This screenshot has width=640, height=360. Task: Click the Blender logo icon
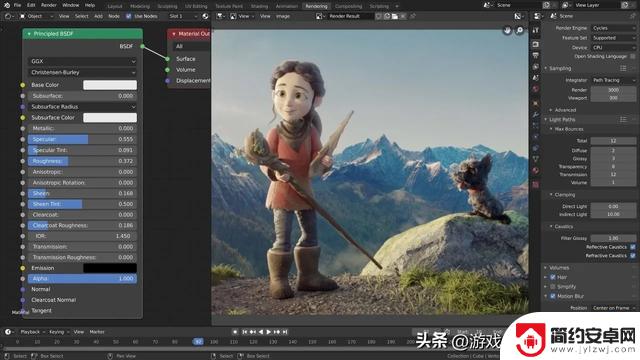(7, 5)
